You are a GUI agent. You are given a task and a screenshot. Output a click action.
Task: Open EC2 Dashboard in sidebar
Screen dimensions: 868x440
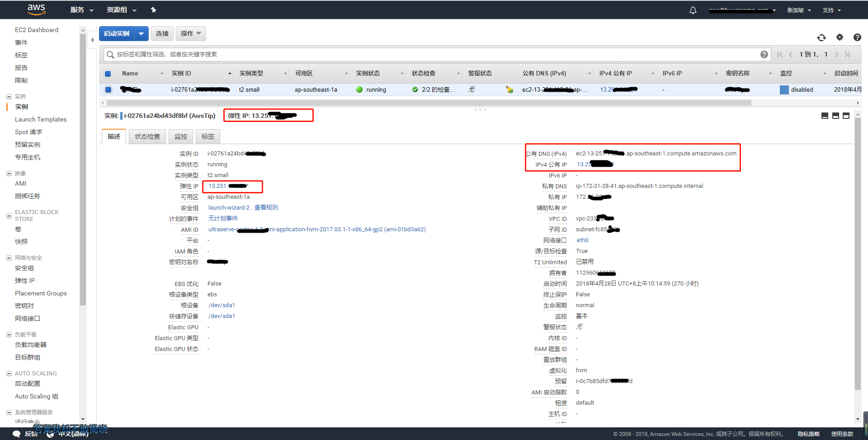(37, 30)
